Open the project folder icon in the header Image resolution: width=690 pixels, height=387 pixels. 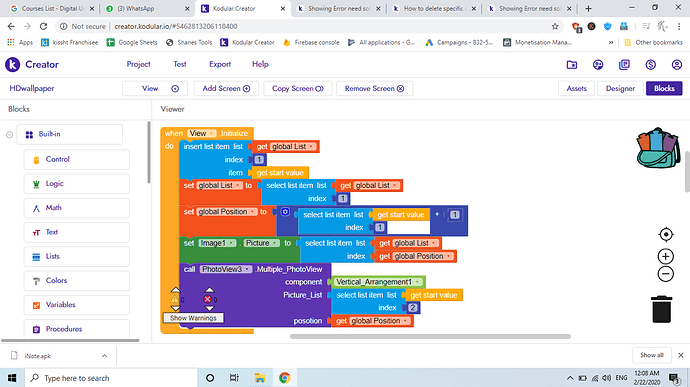pos(572,65)
